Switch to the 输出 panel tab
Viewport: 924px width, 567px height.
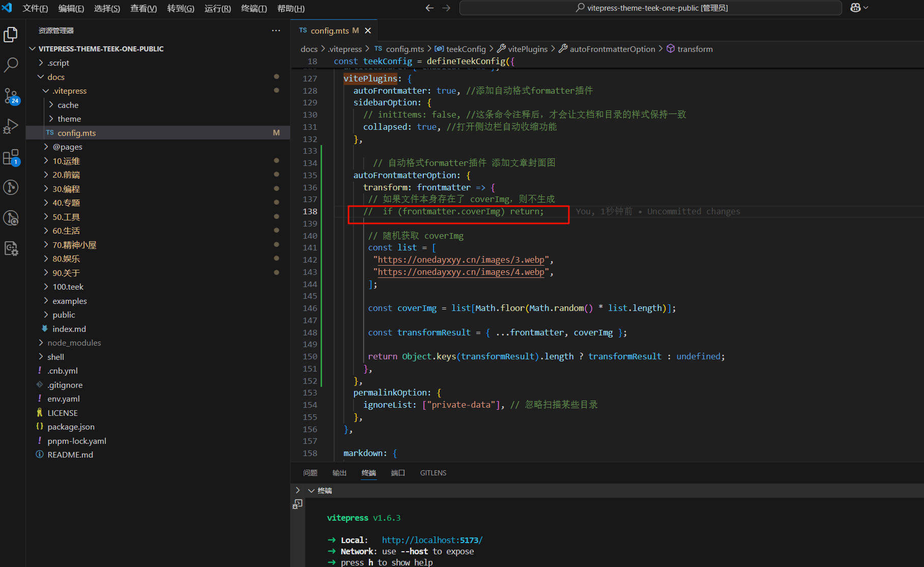pyautogui.click(x=339, y=473)
